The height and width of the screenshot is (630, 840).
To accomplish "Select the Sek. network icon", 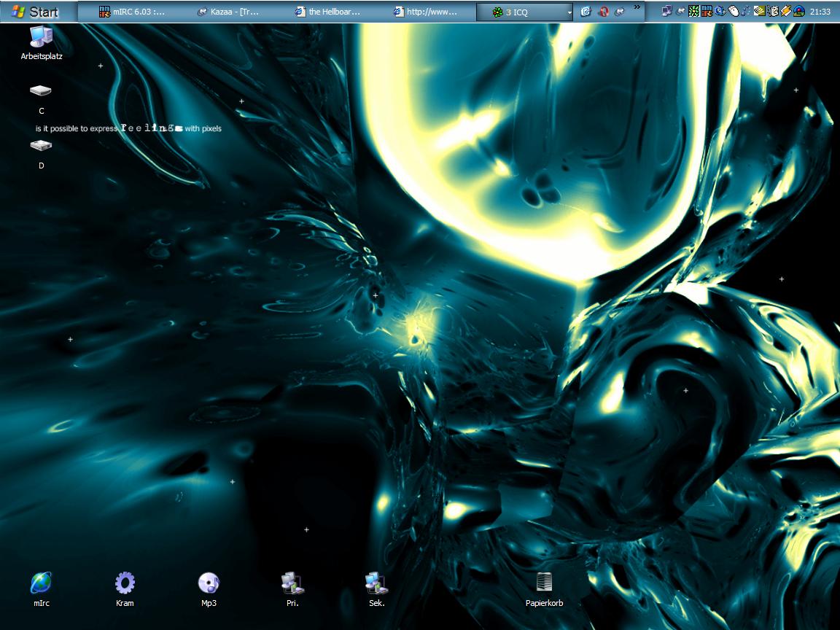I will (x=376, y=583).
